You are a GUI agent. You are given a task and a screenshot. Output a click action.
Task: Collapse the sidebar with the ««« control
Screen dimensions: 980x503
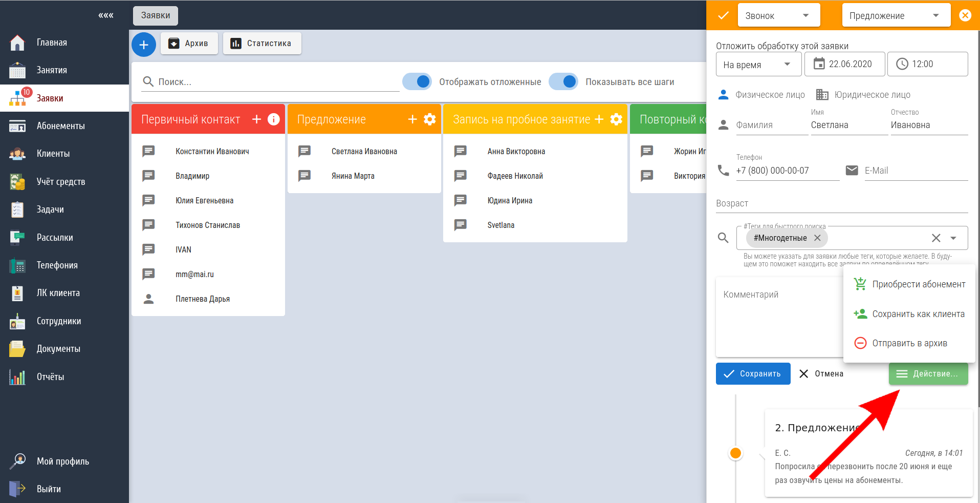pyautogui.click(x=106, y=15)
